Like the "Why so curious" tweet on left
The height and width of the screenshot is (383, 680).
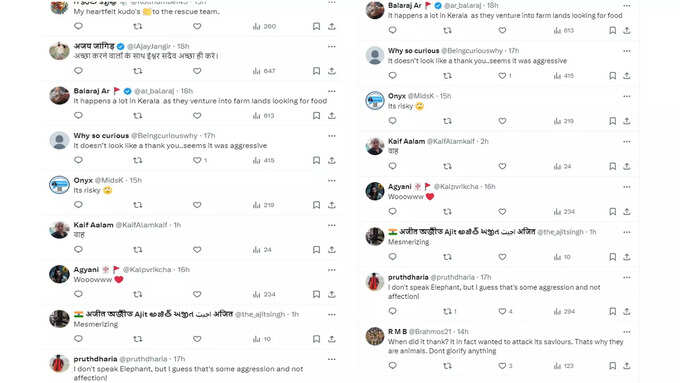point(199,160)
